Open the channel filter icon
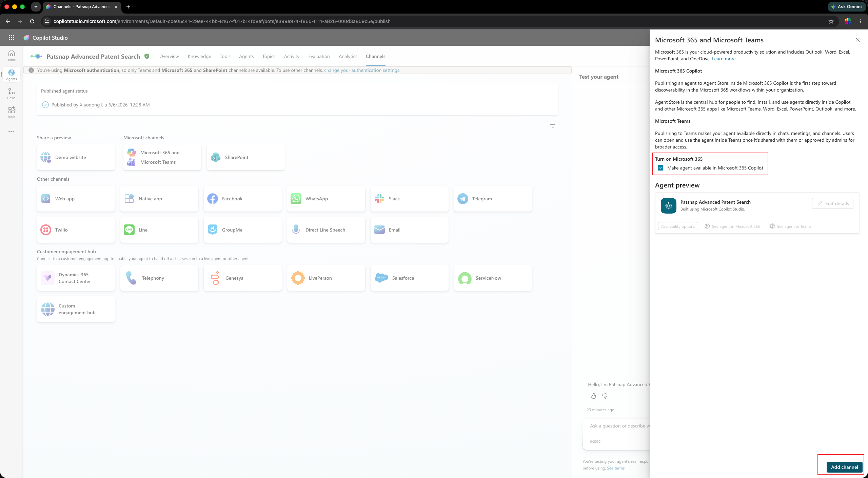The image size is (868, 478). pyautogui.click(x=553, y=126)
